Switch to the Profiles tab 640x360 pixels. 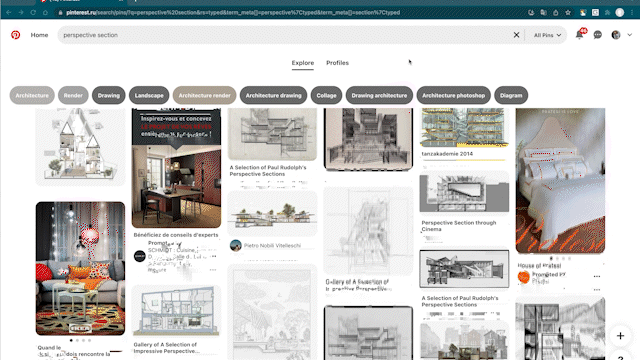(337, 63)
